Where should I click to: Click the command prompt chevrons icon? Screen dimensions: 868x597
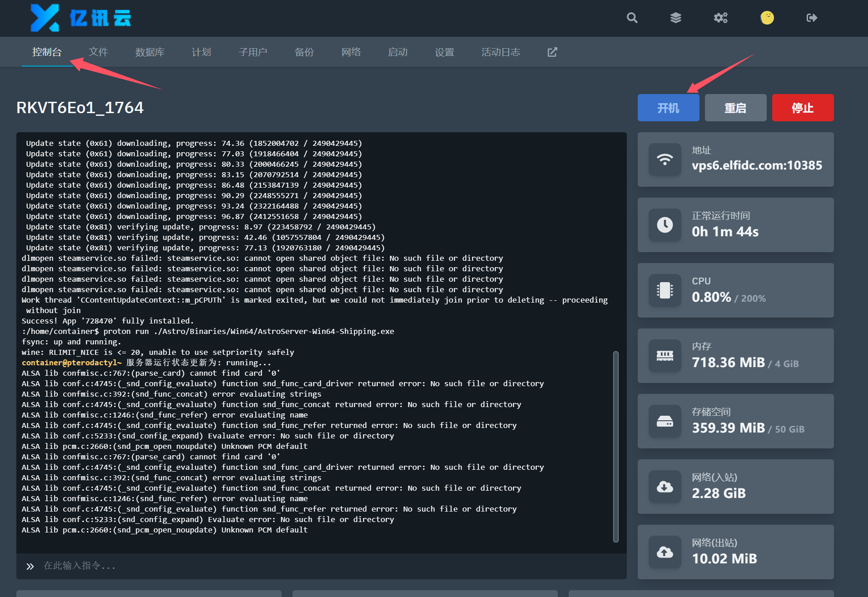(x=30, y=566)
